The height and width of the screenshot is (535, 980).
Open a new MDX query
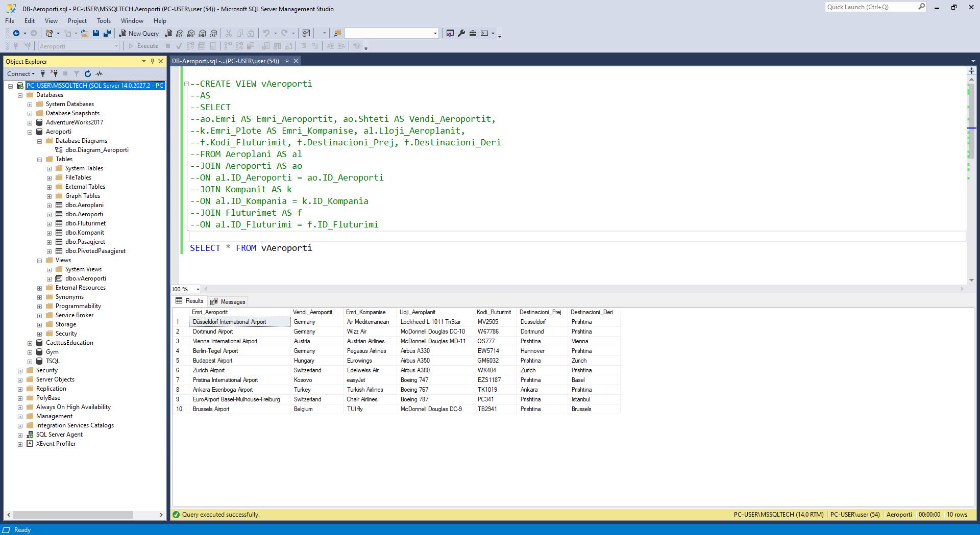click(x=180, y=33)
